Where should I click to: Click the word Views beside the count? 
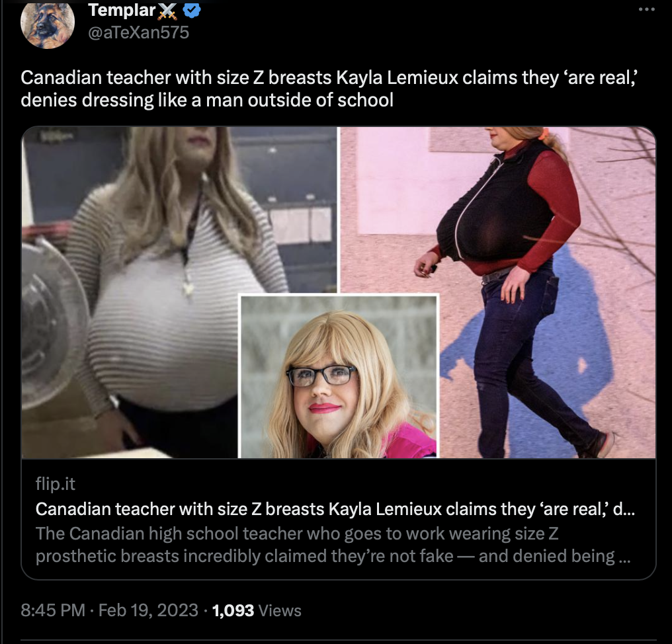[280, 610]
